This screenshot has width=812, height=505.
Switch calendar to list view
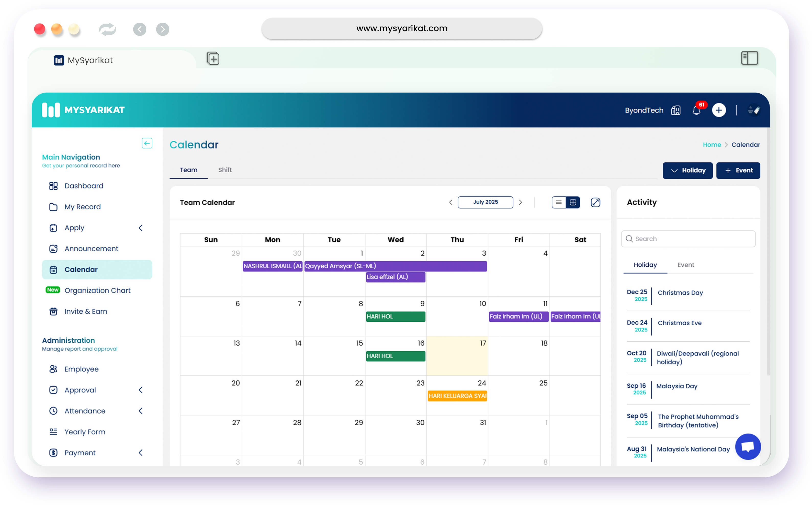559,203
